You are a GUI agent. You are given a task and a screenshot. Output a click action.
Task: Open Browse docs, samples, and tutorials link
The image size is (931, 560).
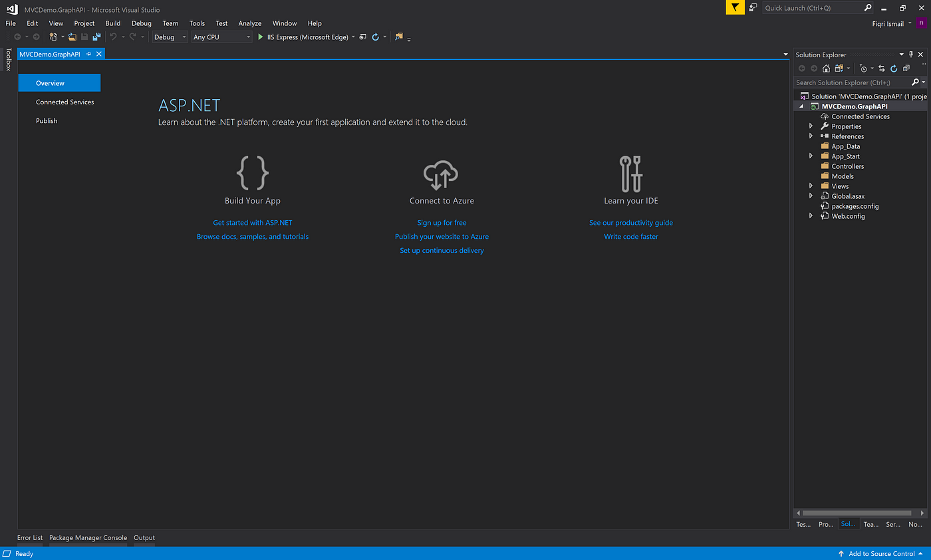(253, 237)
